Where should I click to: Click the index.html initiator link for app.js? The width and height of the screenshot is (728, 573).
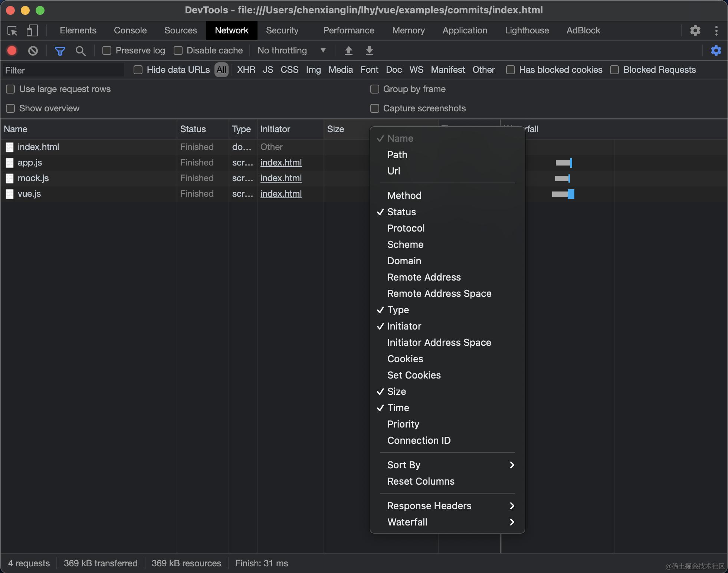(281, 163)
